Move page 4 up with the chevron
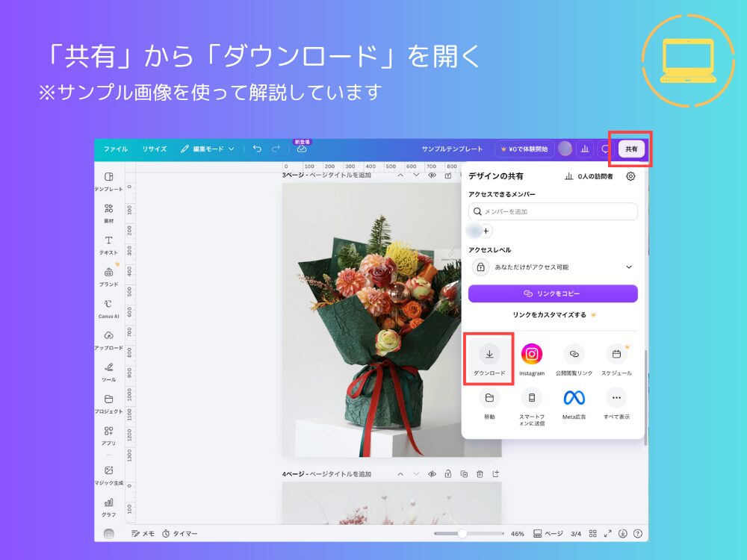Screen dimensions: 747x560 coord(400,474)
